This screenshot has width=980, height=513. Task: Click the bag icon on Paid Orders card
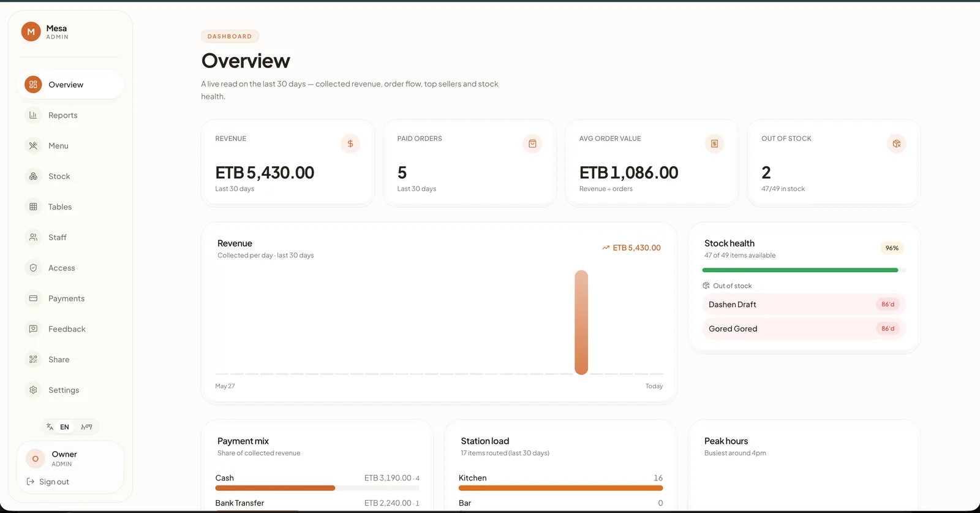point(532,143)
